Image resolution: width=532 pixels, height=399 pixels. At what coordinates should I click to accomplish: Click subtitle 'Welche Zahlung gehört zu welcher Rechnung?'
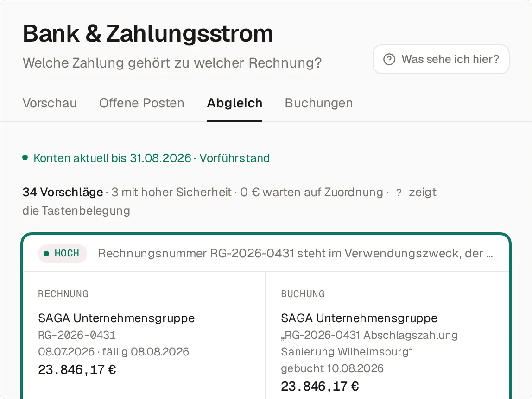click(172, 63)
